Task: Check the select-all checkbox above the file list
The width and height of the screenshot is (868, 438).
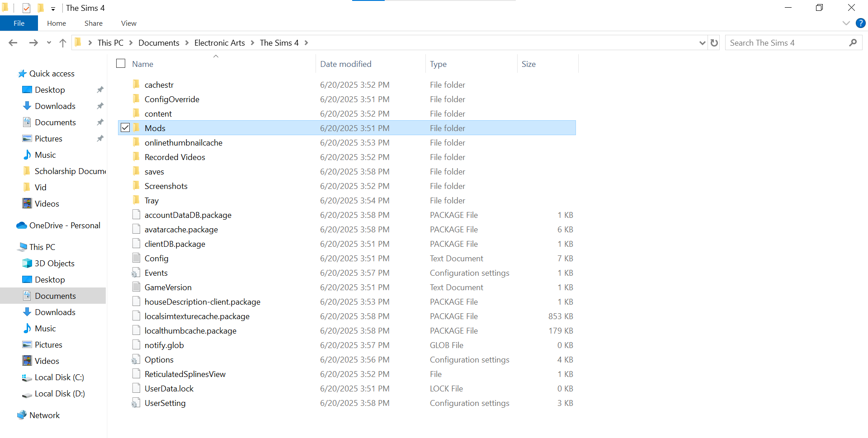Action: 121,63
